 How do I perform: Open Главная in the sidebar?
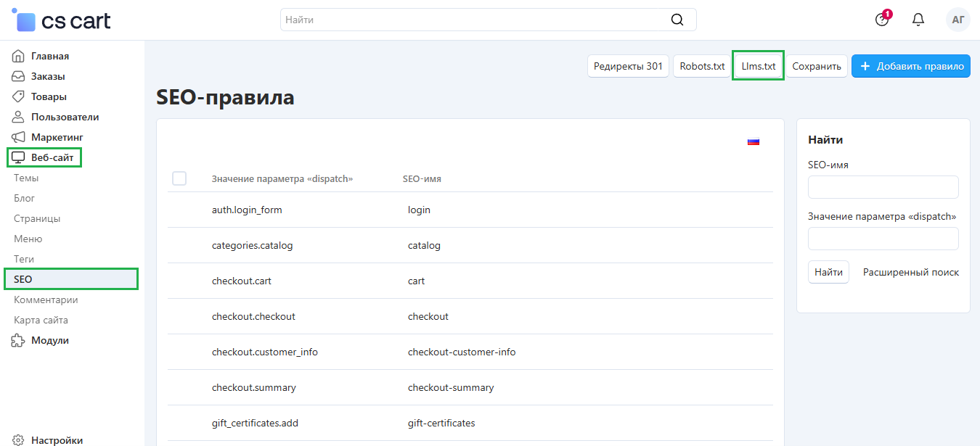click(x=49, y=56)
